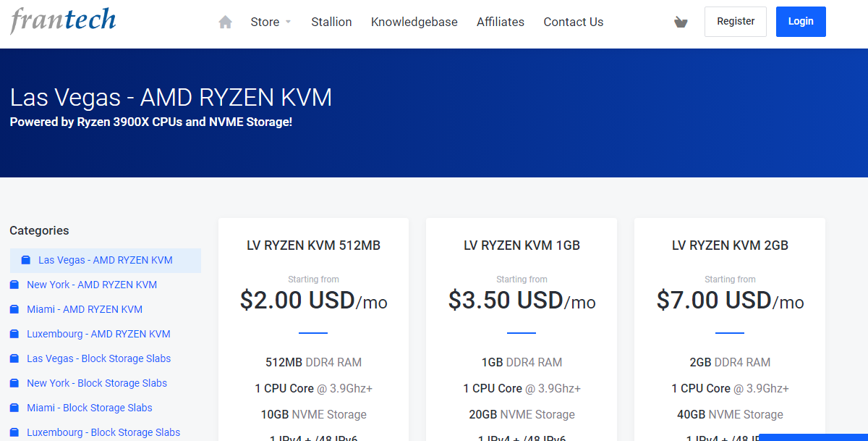Select Miami - AMD RYZEN KVM category

(85, 309)
